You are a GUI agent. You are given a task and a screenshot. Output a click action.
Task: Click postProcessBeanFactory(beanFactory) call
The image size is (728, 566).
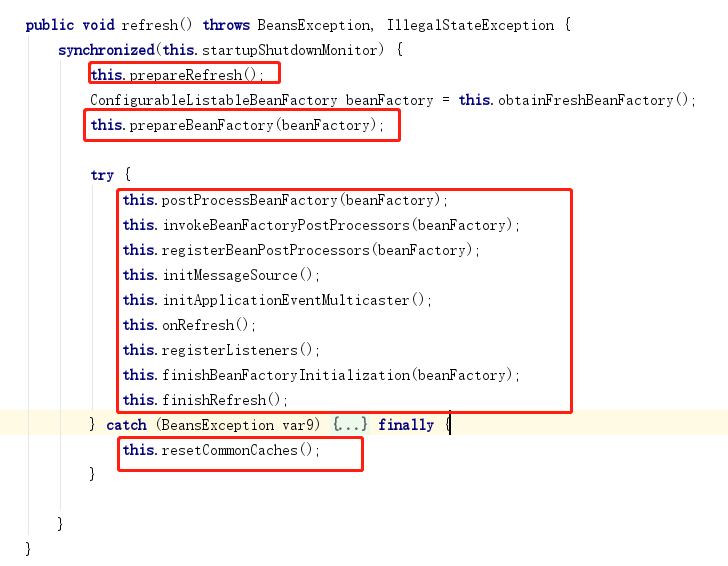(x=300, y=200)
